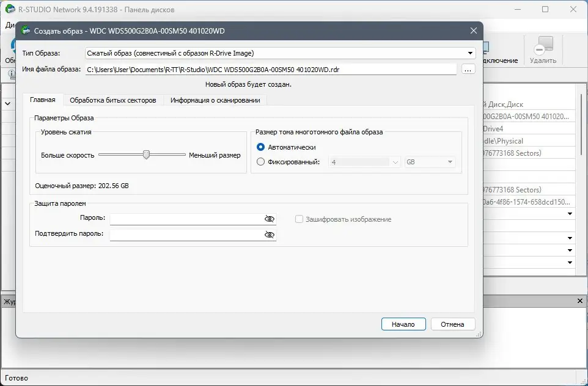
Task: Click the R-STUDIO icon in the dialog title bar
Action: point(26,31)
